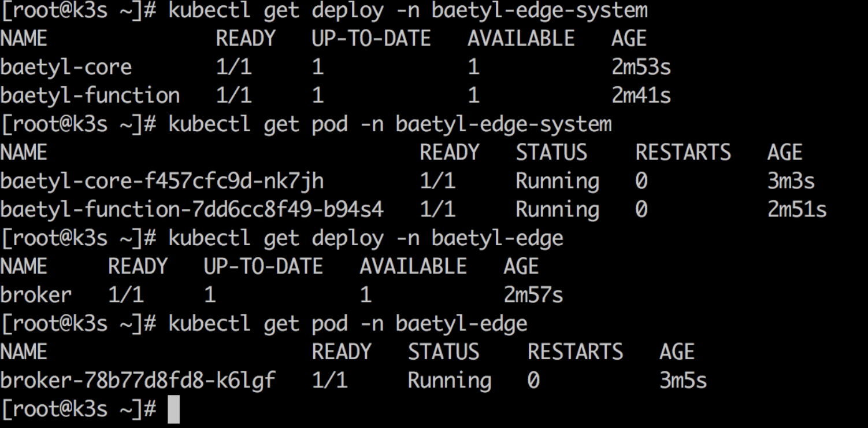Select the 'baetyl-function' deployment name
868x428 pixels.
[90, 96]
